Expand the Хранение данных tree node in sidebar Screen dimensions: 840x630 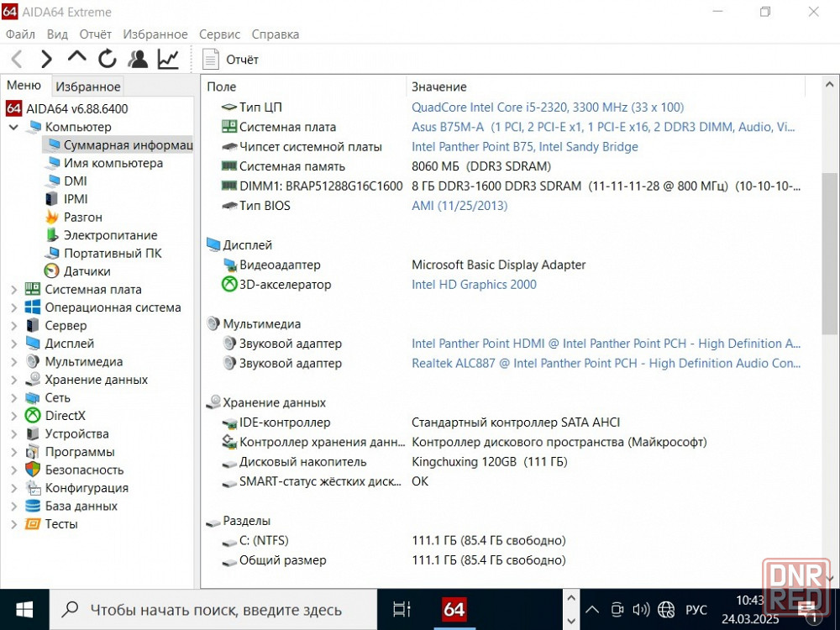[x=14, y=380]
